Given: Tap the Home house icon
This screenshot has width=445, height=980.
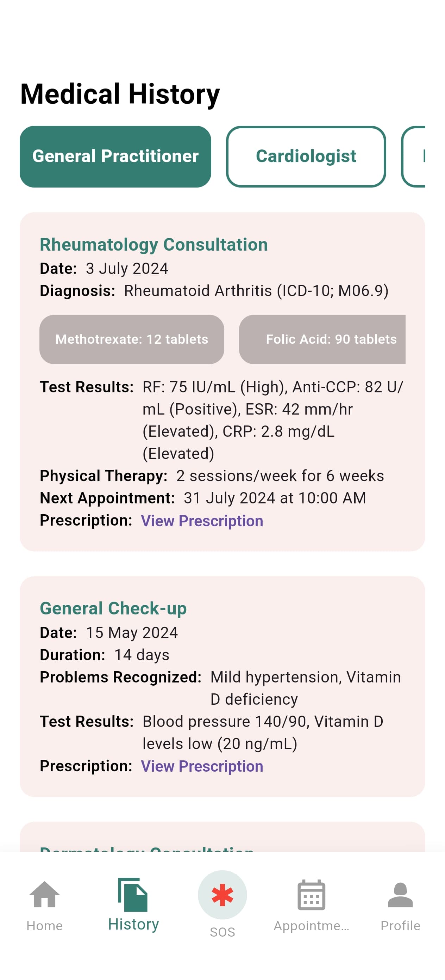Looking at the screenshot, I should [x=44, y=894].
